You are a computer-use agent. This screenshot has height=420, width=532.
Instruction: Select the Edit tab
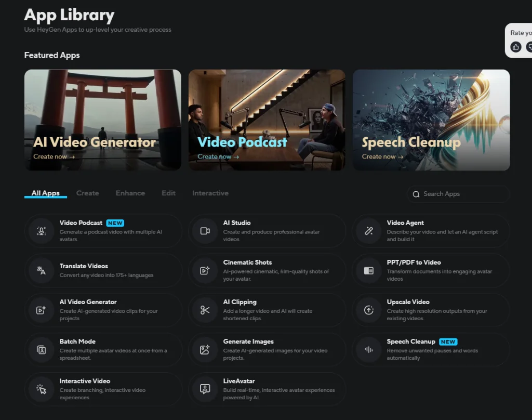169,193
